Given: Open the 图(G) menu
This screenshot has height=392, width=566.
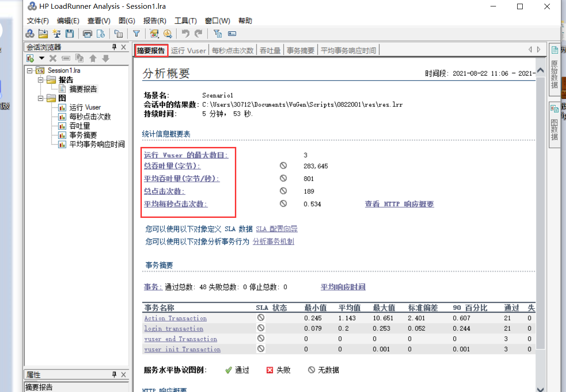Looking at the screenshot, I should point(127,21).
